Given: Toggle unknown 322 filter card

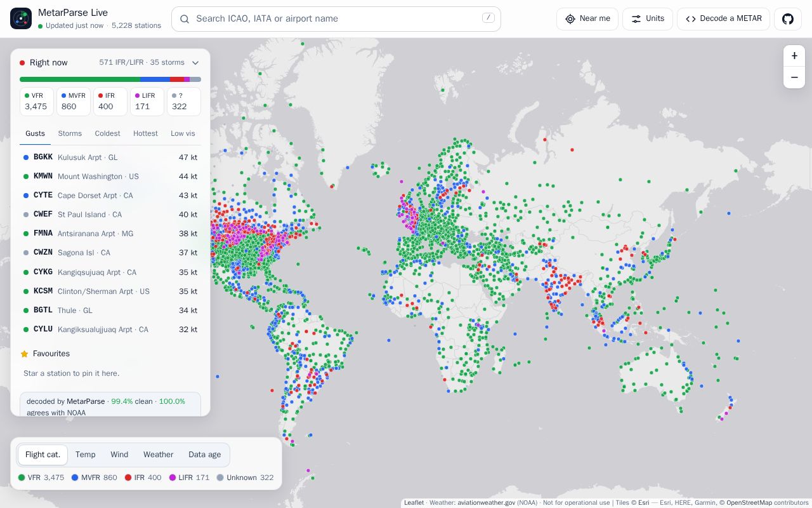Looking at the screenshot, I should point(184,102).
